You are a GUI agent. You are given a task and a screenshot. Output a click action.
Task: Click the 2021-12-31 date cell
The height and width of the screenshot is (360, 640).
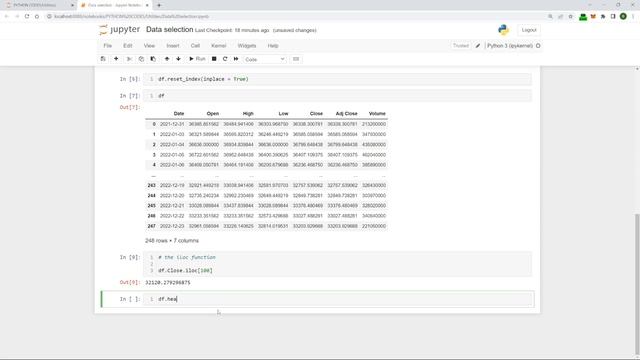(x=172, y=124)
